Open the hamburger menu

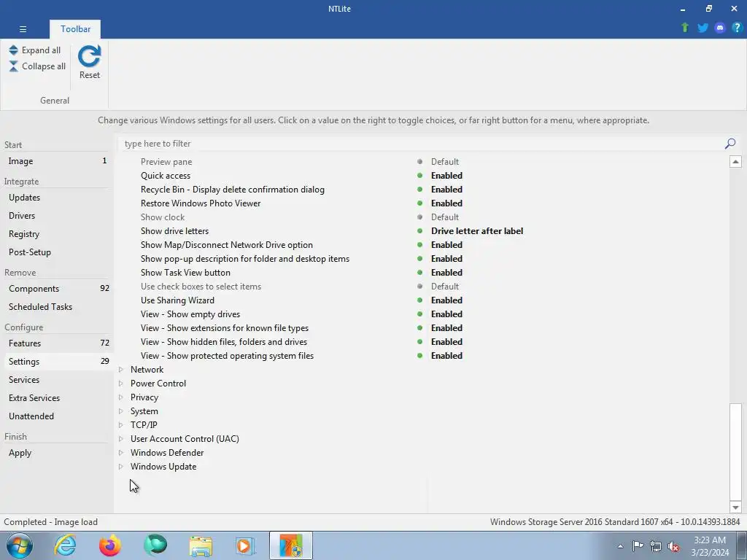tap(23, 29)
